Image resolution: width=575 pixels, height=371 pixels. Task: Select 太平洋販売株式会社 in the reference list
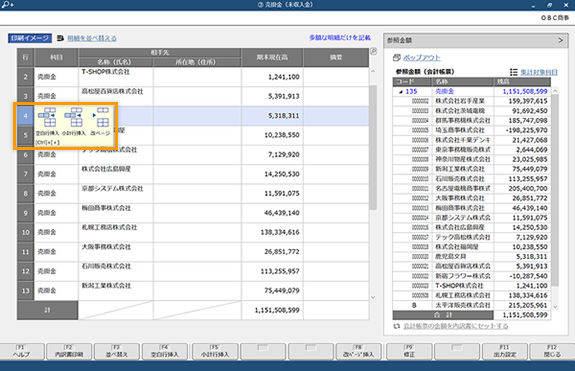pos(462,305)
